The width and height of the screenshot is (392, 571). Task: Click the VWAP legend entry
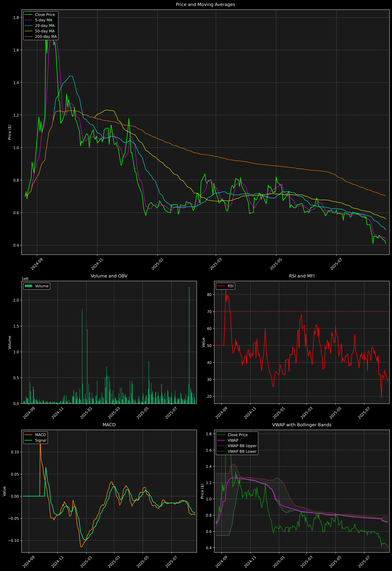tap(233, 440)
